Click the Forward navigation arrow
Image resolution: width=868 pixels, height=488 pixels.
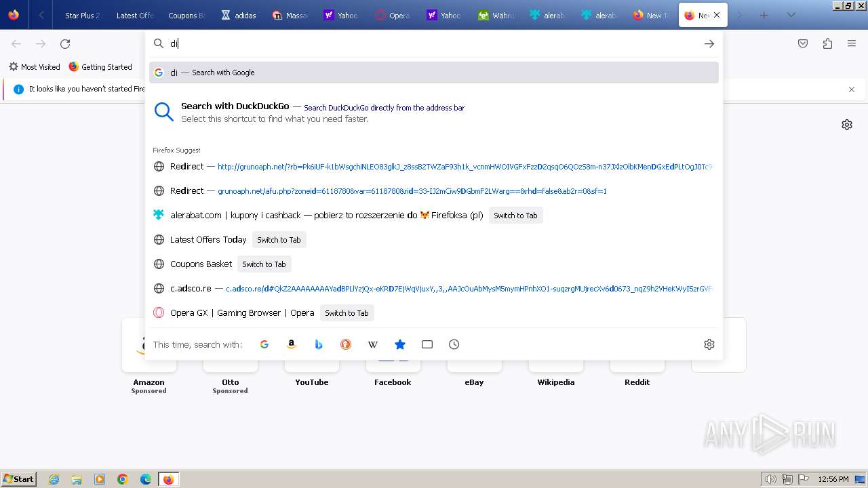[41, 43]
